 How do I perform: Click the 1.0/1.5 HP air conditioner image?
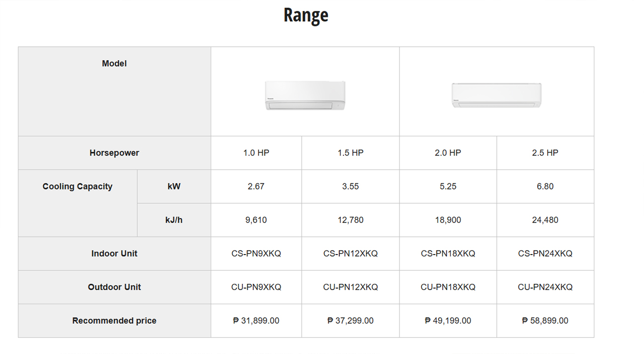(305, 95)
